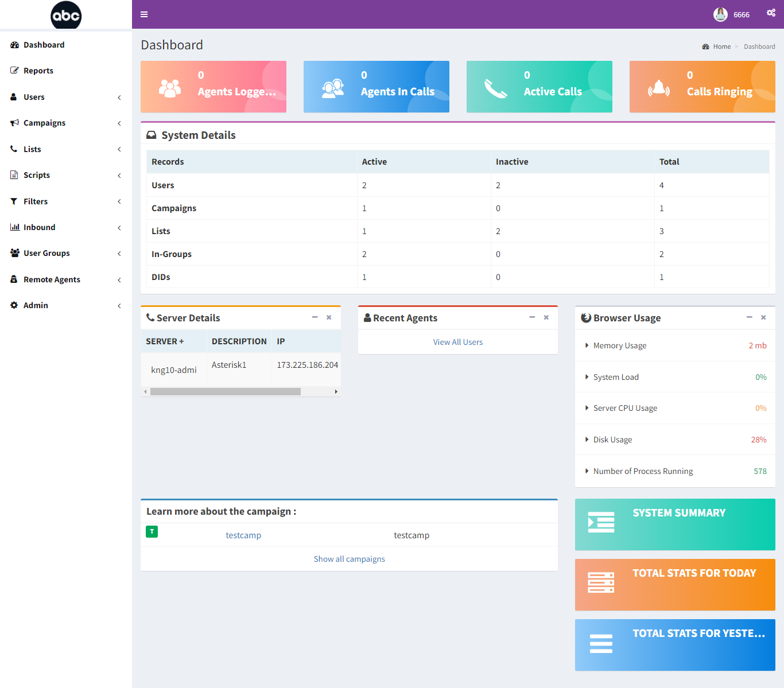This screenshot has height=688, width=784.
Task: Click Show all campaigns link
Action: tap(349, 559)
